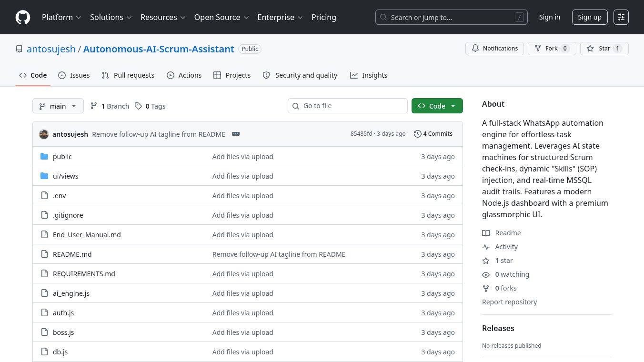Click the Report repository link

pos(510,302)
